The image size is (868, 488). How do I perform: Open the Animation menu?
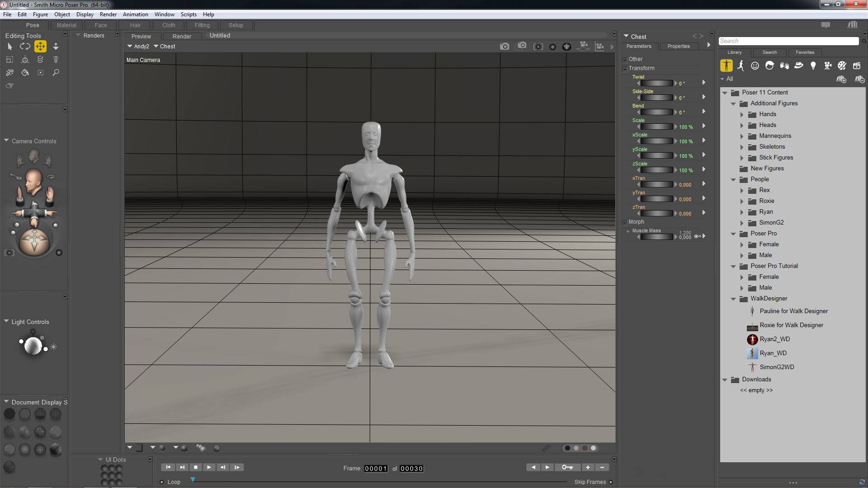[135, 14]
